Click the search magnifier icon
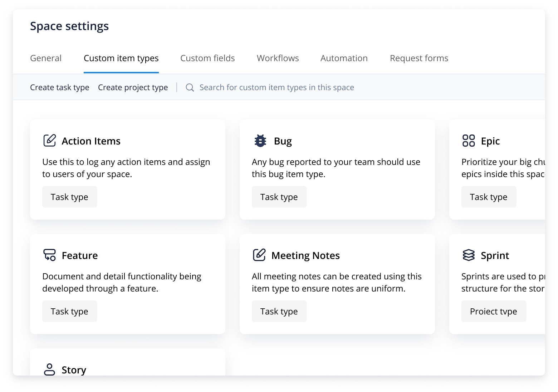The width and height of the screenshot is (558, 392). [x=190, y=87]
